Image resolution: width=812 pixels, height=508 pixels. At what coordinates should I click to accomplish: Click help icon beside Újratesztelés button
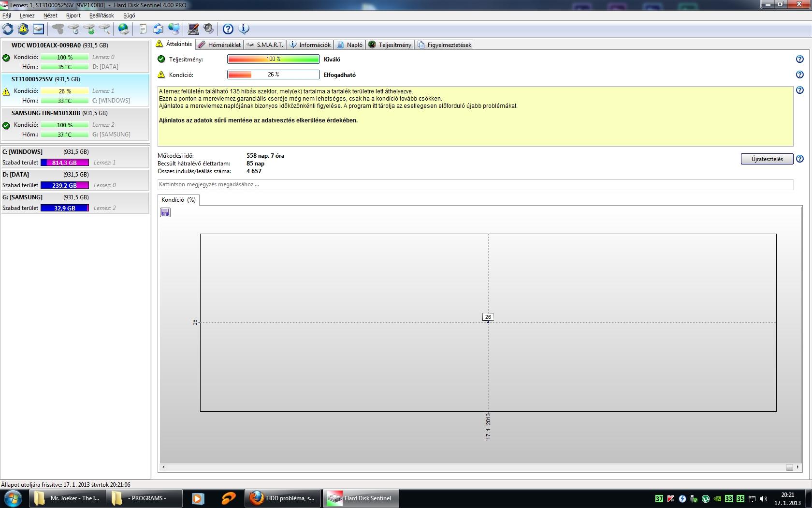pos(800,159)
